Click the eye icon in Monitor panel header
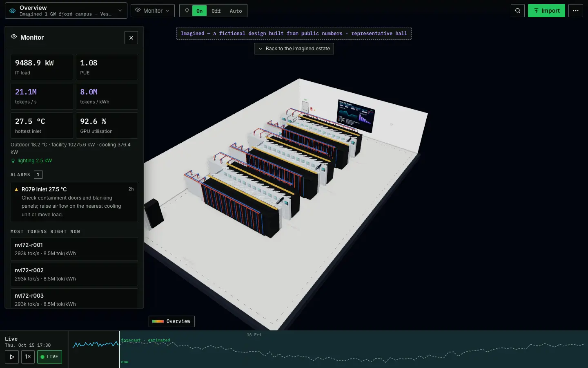Screen dimensions: 588x368 coord(14,37)
